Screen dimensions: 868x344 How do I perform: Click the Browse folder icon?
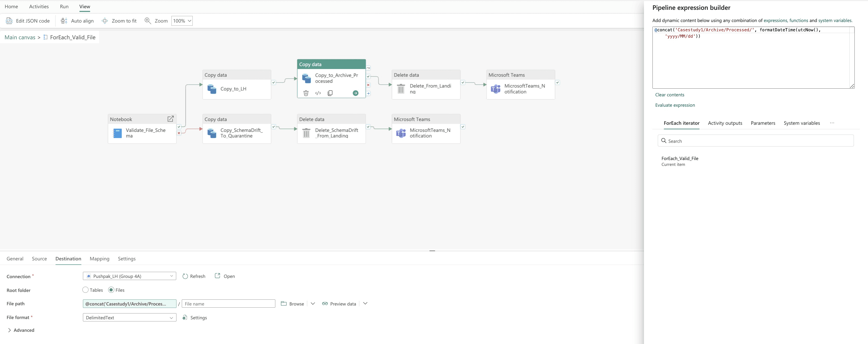tap(284, 304)
